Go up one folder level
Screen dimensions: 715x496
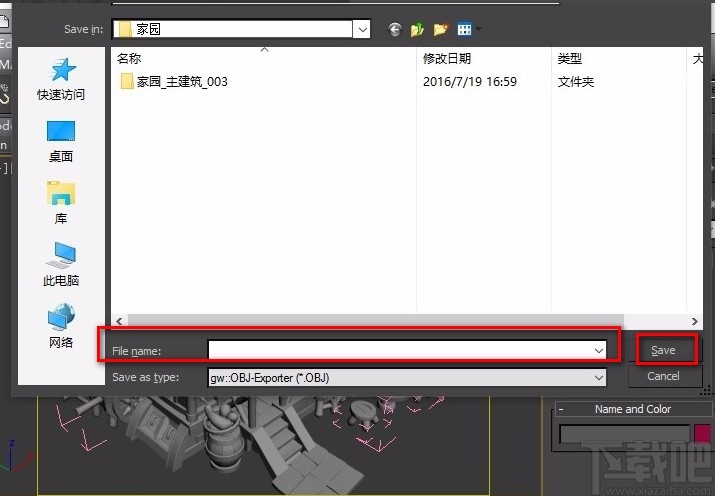pyautogui.click(x=417, y=30)
